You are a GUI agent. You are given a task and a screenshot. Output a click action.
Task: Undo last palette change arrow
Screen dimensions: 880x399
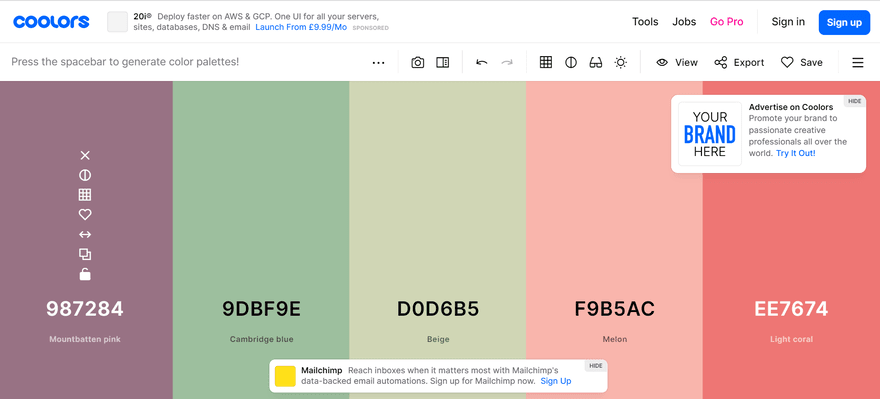(x=482, y=62)
